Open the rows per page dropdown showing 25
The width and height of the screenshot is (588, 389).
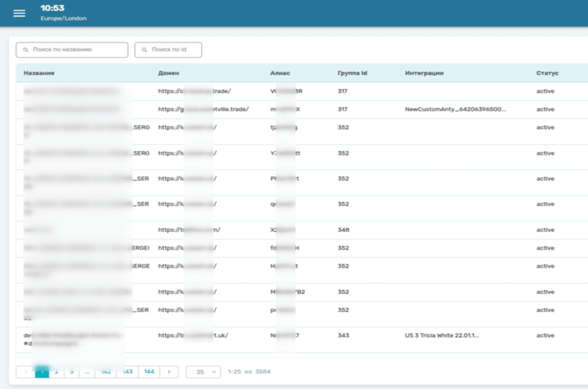coord(203,372)
